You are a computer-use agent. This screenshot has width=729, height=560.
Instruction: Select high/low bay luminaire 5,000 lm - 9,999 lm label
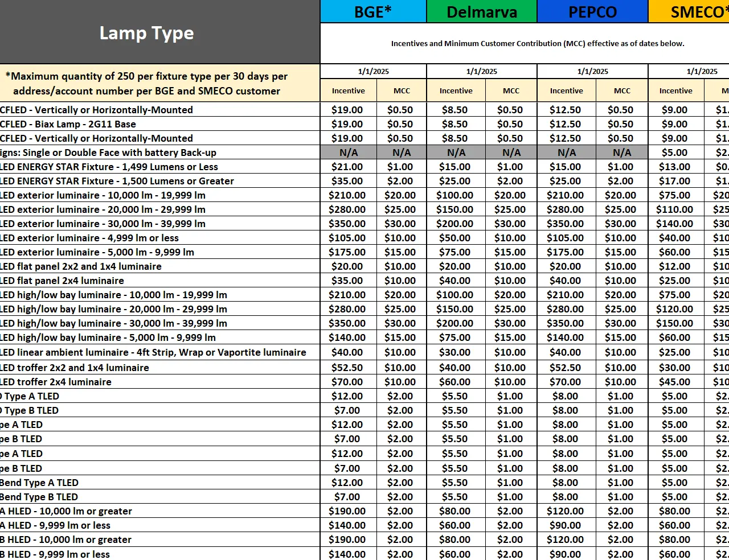pyautogui.click(x=108, y=337)
